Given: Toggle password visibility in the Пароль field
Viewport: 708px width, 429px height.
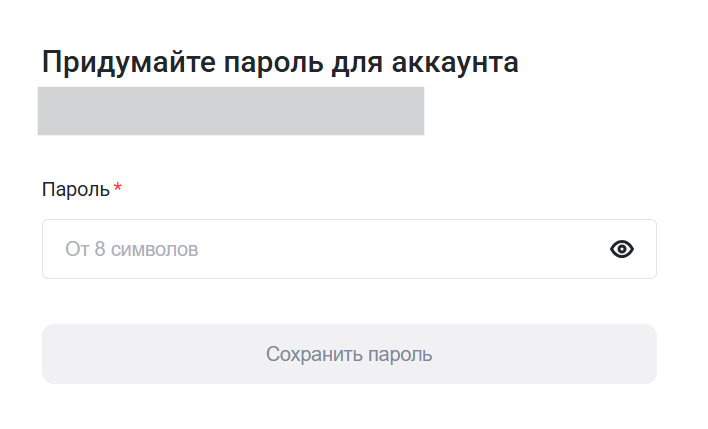Looking at the screenshot, I should click(x=622, y=249).
